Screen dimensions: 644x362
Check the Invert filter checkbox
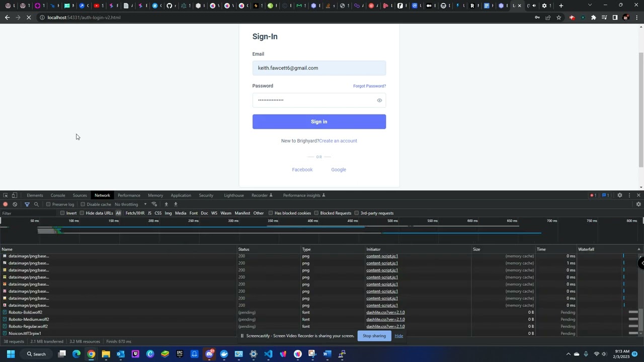62,213
